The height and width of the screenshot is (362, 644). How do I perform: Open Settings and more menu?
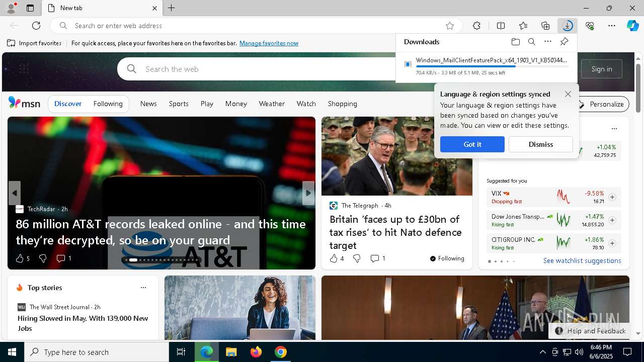(612, 26)
